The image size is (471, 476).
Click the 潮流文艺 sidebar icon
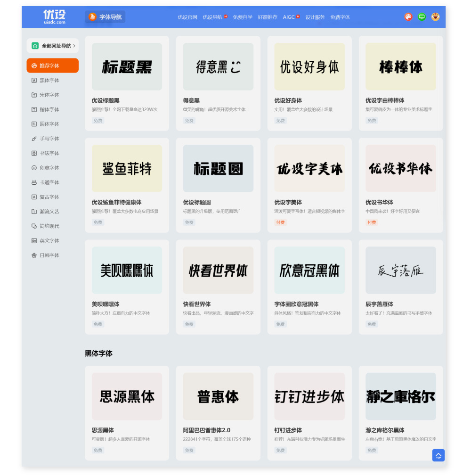point(34,211)
